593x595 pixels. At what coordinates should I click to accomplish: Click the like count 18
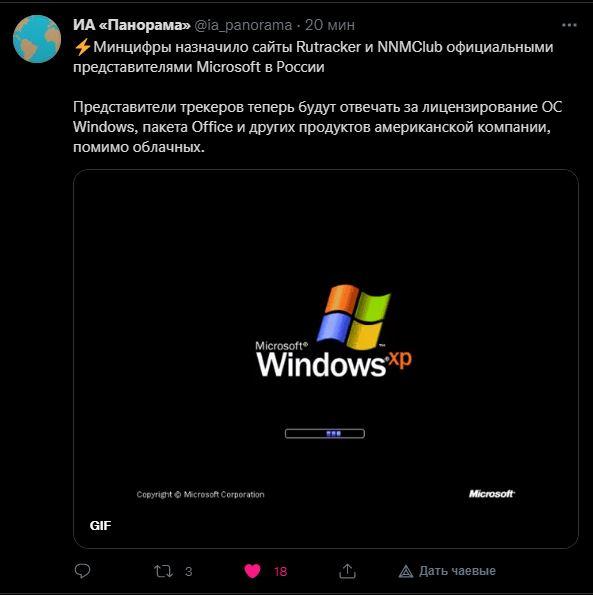click(x=280, y=571)
